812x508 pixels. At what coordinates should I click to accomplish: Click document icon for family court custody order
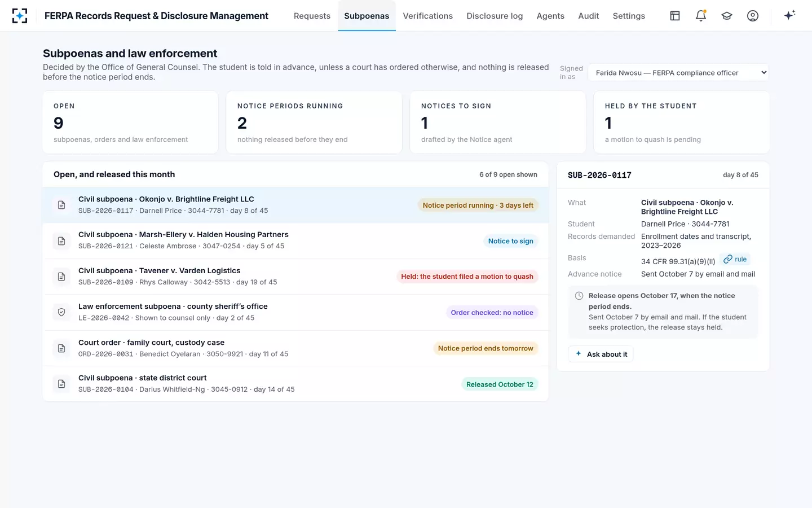tap(61, 348)
